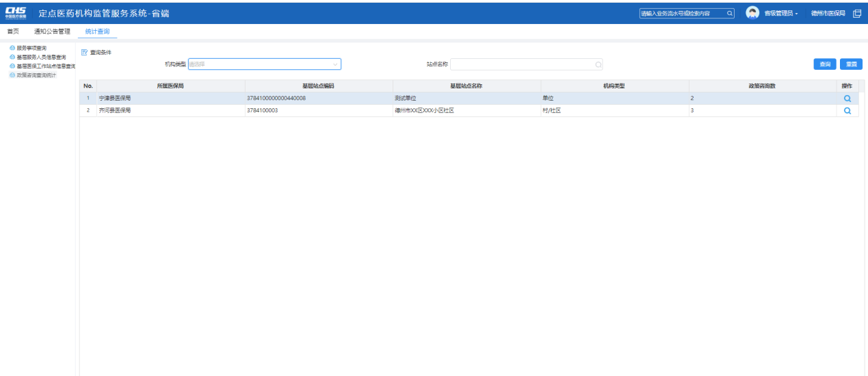The height and width of the screenshot is (376, 868).
Task: Open the 机构类型 dropdown
Action: [264, 64]
